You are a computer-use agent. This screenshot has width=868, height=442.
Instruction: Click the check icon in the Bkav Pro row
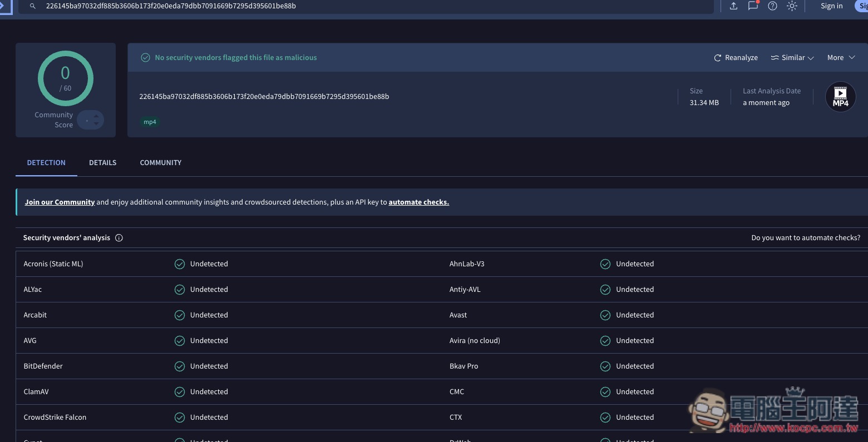point(605,366)
